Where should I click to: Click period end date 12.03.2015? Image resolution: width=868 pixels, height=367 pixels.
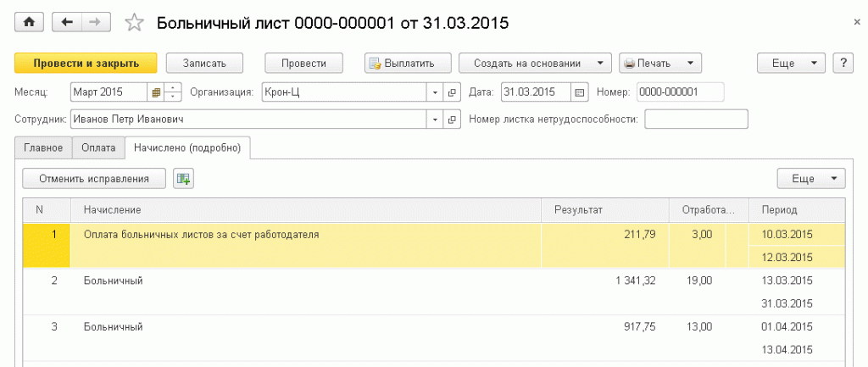[787, 258]
